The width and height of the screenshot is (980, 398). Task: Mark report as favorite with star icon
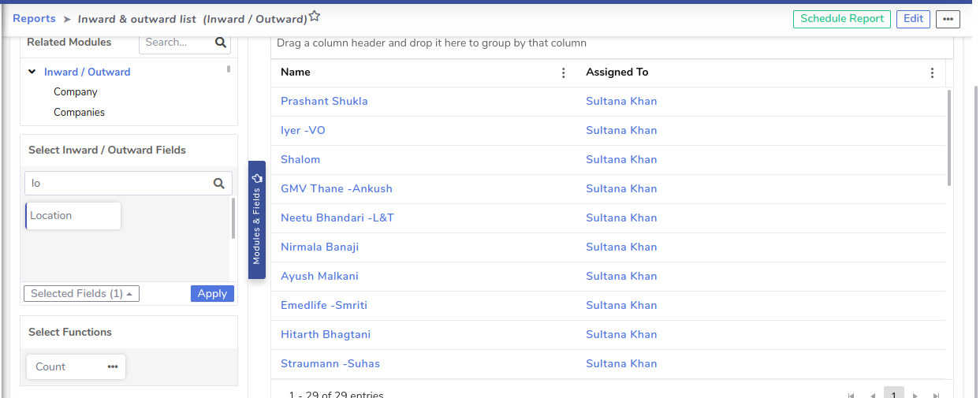pos(315,16)
